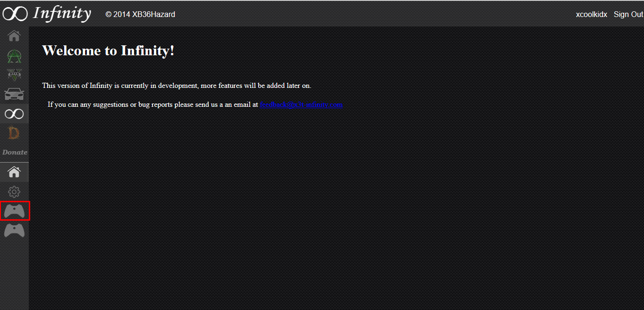The image size is (644, 310).
Task: Click the Infinity title text in the header
Action: [x=62, y=14]
